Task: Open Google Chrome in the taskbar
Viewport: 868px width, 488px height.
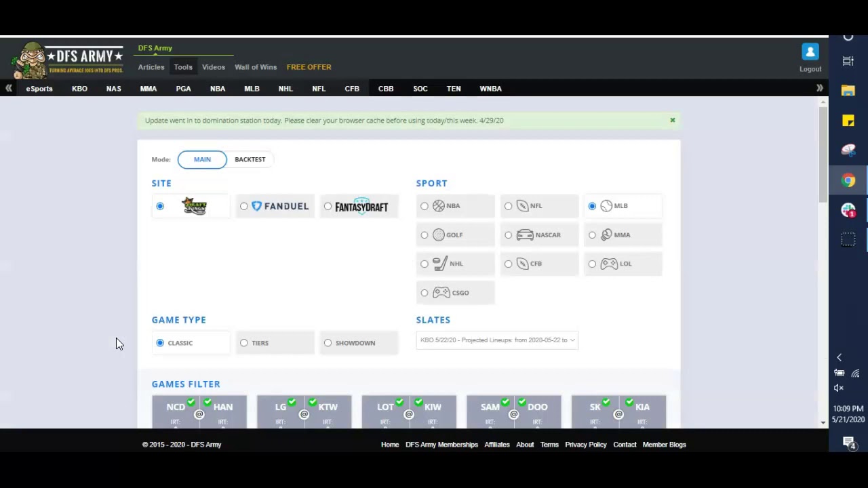Action: coord(848,180)
